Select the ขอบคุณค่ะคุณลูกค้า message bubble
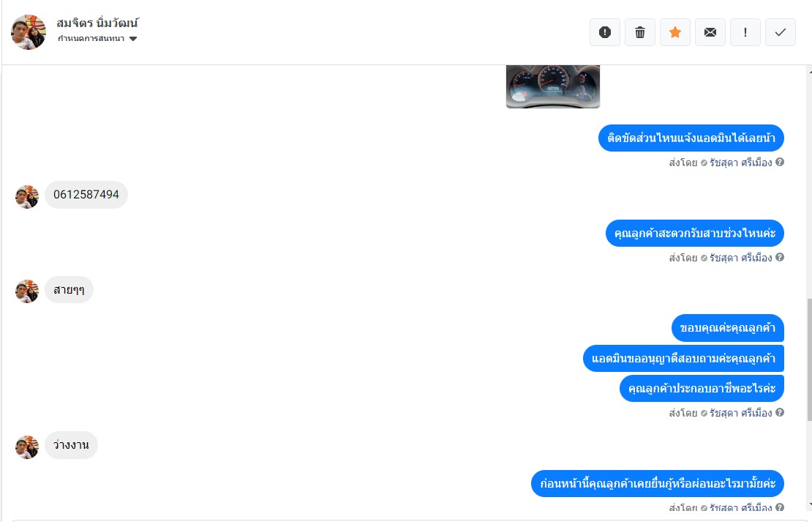Viewport: 812px width, 522px height. (x=728, y=327)
